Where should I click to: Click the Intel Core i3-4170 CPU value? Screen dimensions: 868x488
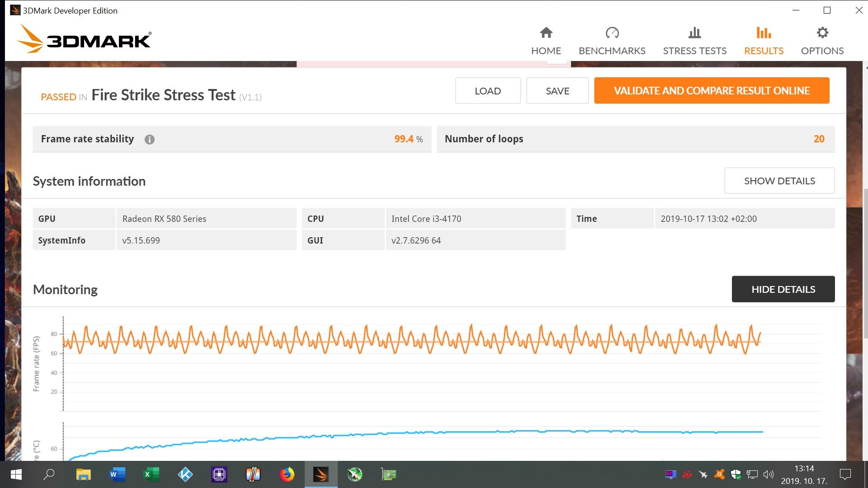pos(426,219)
